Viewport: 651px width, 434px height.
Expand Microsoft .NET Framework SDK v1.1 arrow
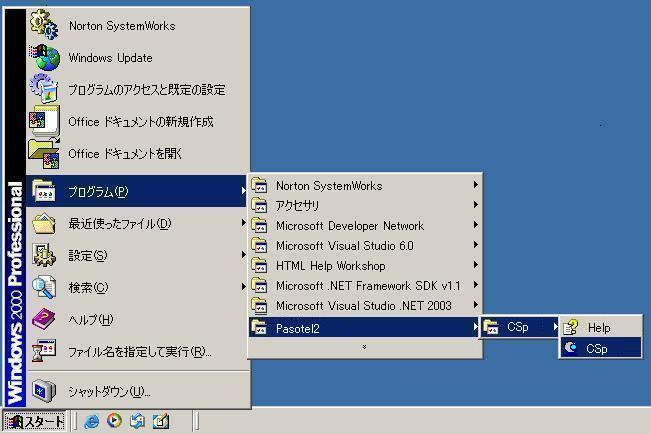(476, 284)
